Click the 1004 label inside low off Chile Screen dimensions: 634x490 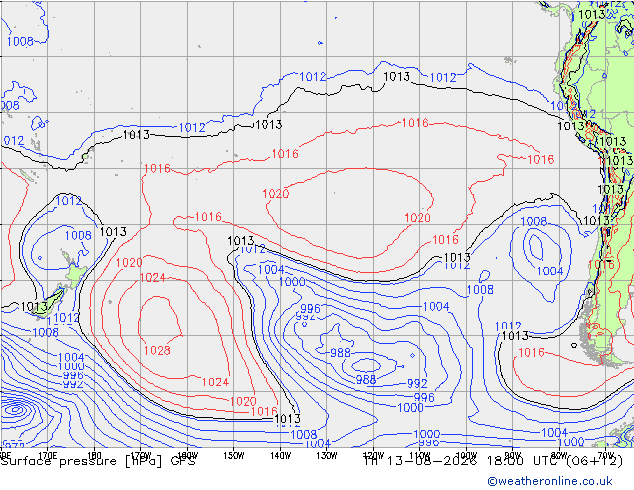click(x=550, y=270)
